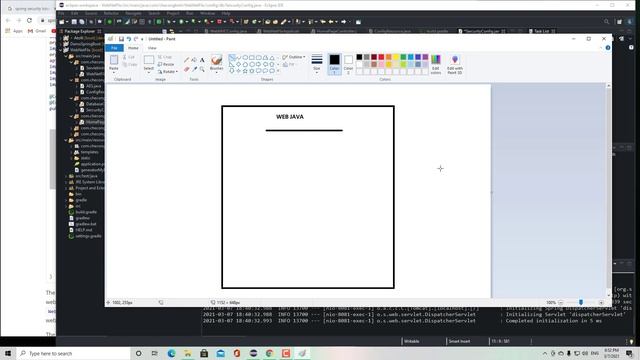Viewport: 640px width, 360px height.
Task: Switch to the Home tab in Paint
Action: click(x=133, y=48)
